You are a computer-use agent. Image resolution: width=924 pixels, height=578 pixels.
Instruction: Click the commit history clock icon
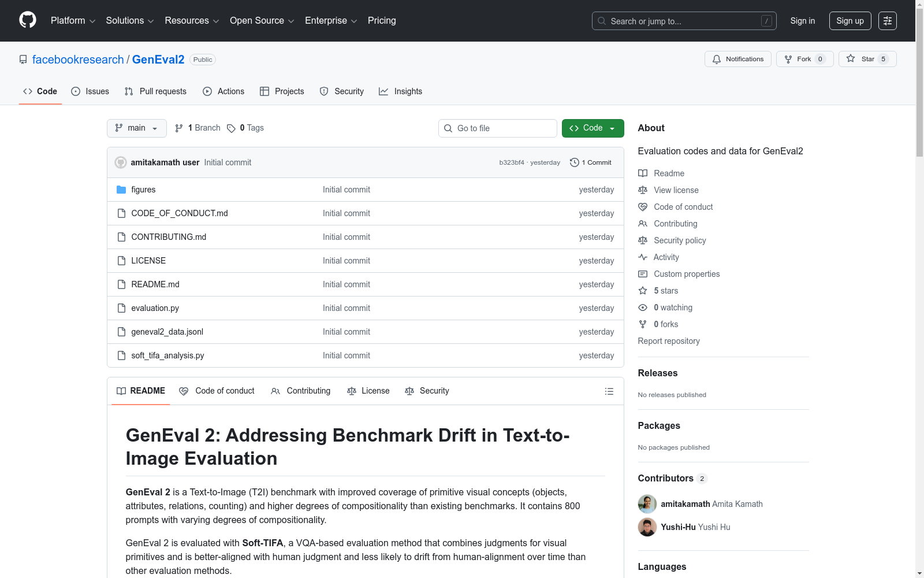(x=574, y=162)
